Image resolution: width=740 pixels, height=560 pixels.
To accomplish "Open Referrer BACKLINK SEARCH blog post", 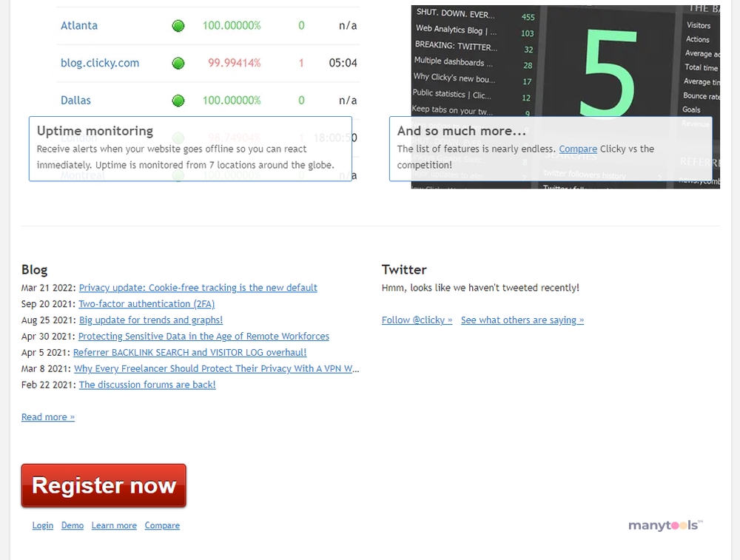I will [x=189, y=352].
